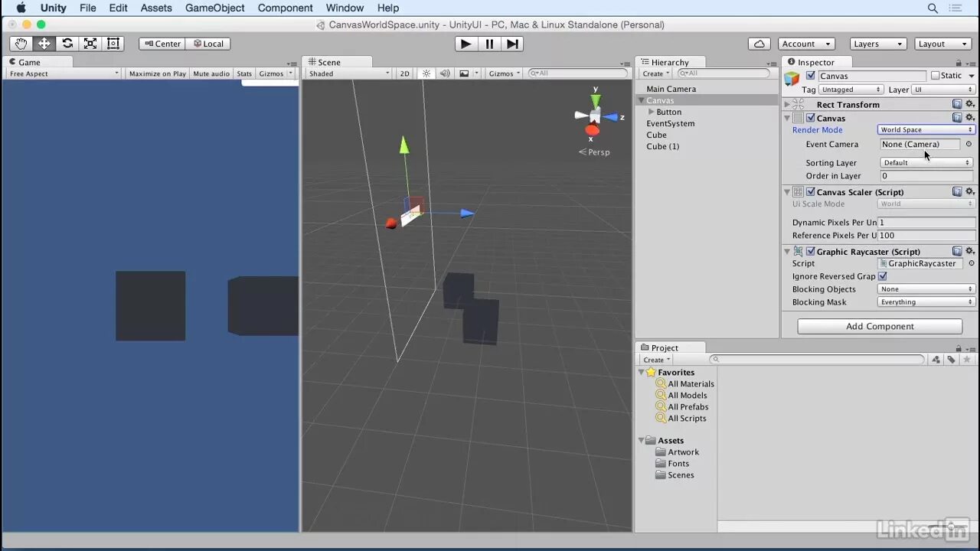Viewport: 980px width, 551px height.
Task: Toggle 2D view in Scene
Action: coord(405,73)
